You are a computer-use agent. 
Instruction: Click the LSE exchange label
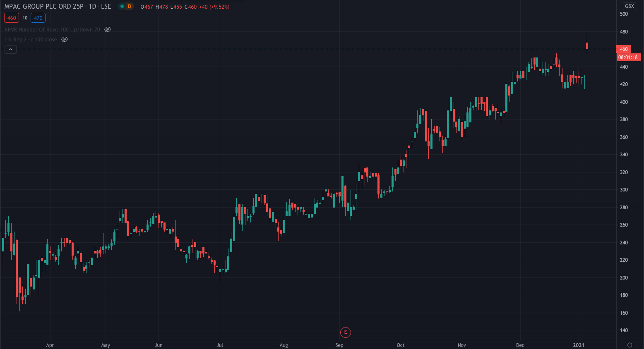[106, 6]
